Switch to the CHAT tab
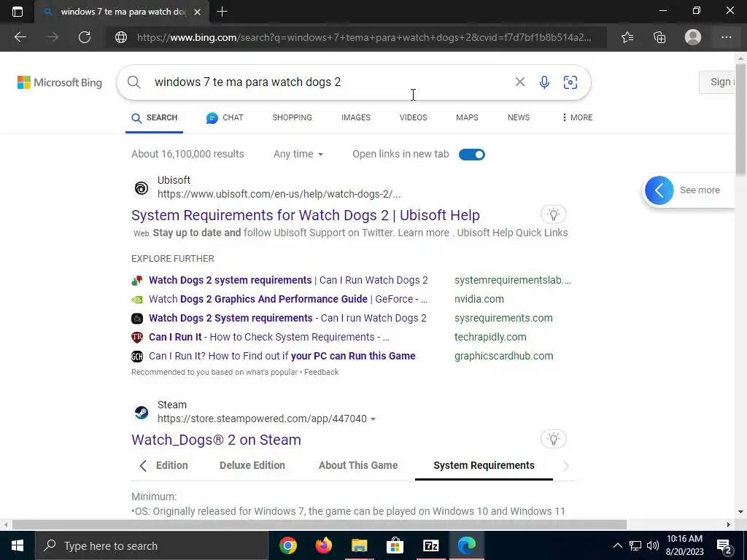Image resolution: width=747 pixels, height=560 pixels. point(225,117)
